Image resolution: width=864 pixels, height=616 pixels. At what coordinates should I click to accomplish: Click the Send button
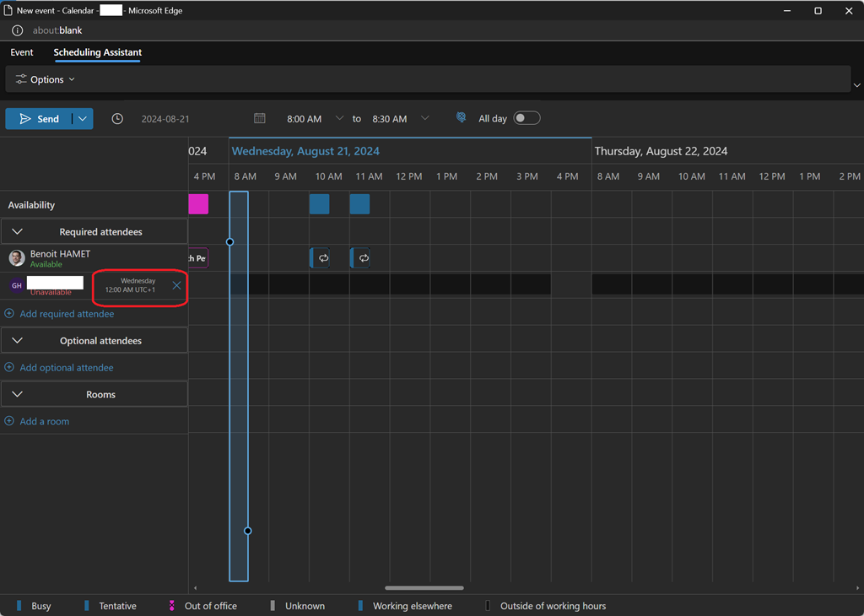click(39, 119)
